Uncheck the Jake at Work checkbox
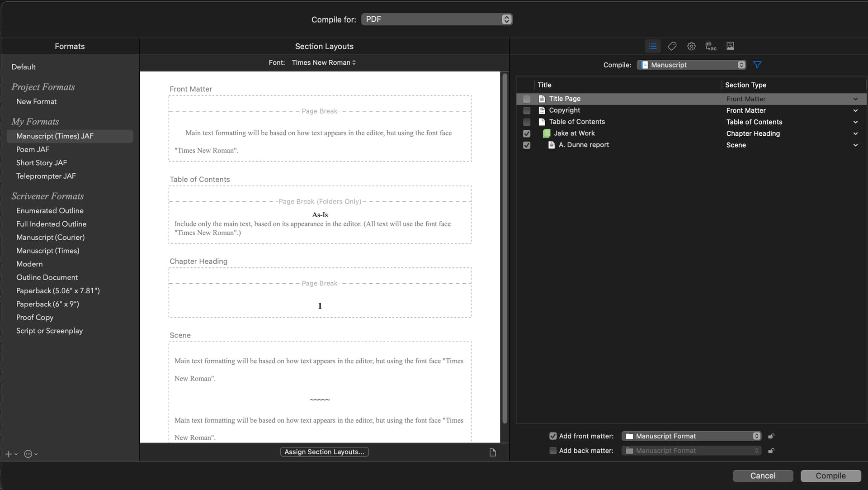Screen dimensions: 868x490 (527, 133)
